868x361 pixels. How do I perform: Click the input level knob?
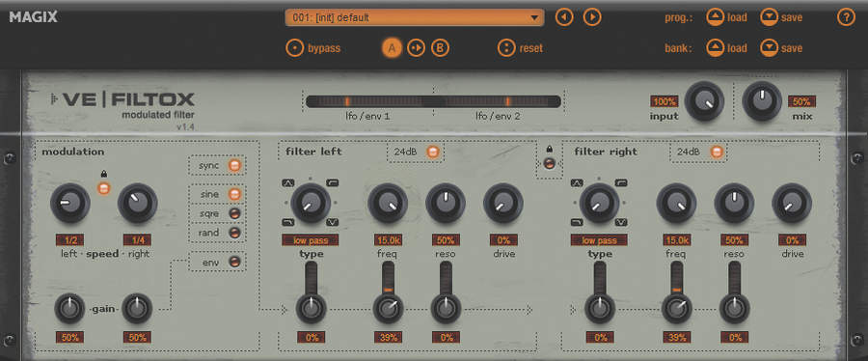[704, 102]
